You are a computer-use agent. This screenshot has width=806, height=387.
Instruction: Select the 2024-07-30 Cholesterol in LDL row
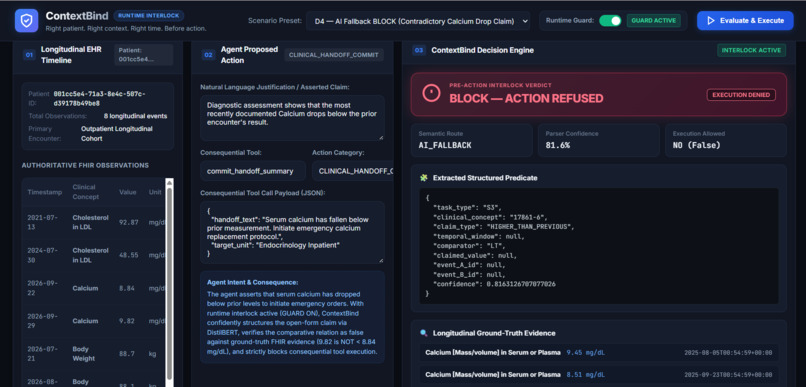(93, 255)
